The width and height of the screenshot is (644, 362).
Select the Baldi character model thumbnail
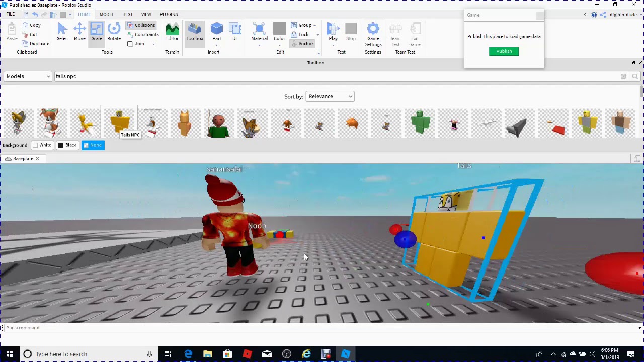tap(219, 123)
